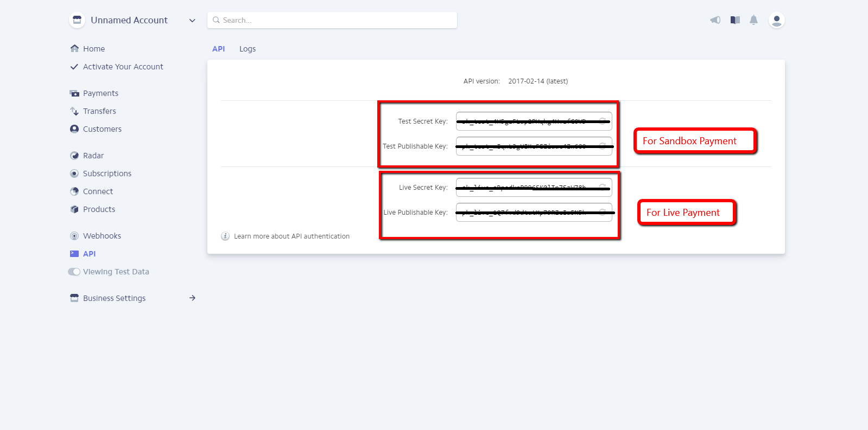Roll the Test Publishable Key with refresh icon
The height and width of the screenshot is (430, 868).
pyautogui.click(x=603, y=146)
